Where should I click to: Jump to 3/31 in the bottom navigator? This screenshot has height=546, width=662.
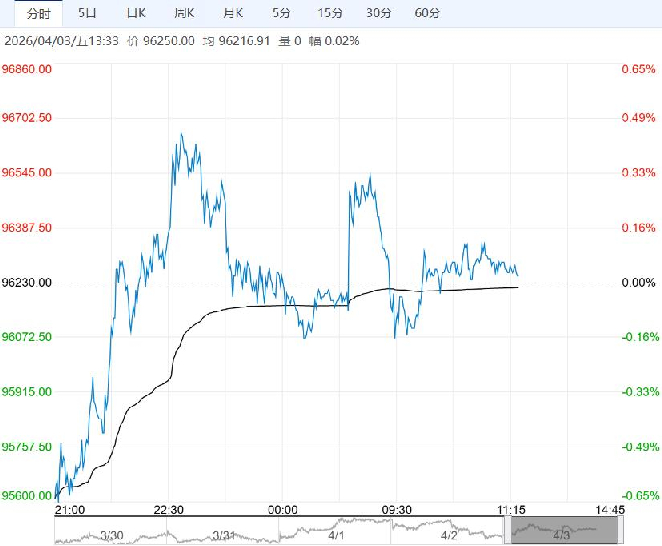pos(223,536)
